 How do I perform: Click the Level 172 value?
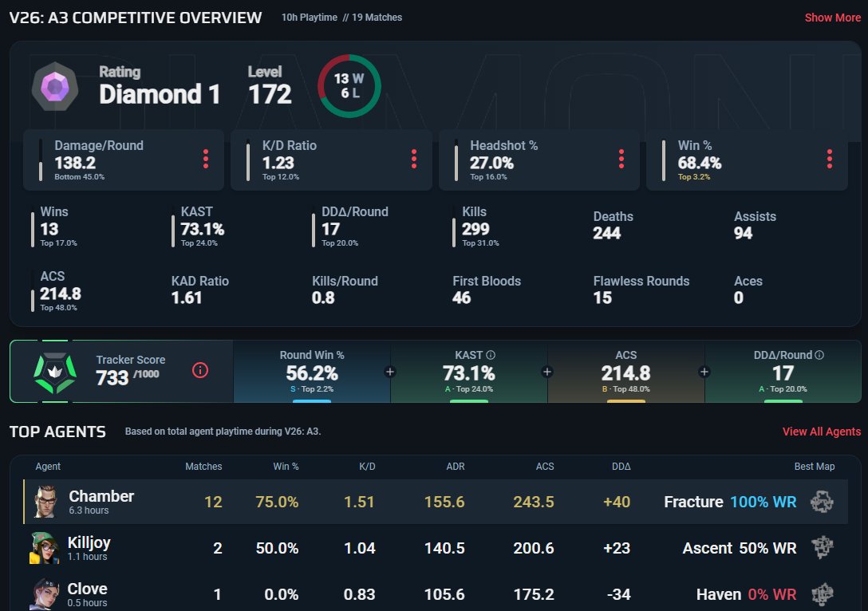coord(270,94)
